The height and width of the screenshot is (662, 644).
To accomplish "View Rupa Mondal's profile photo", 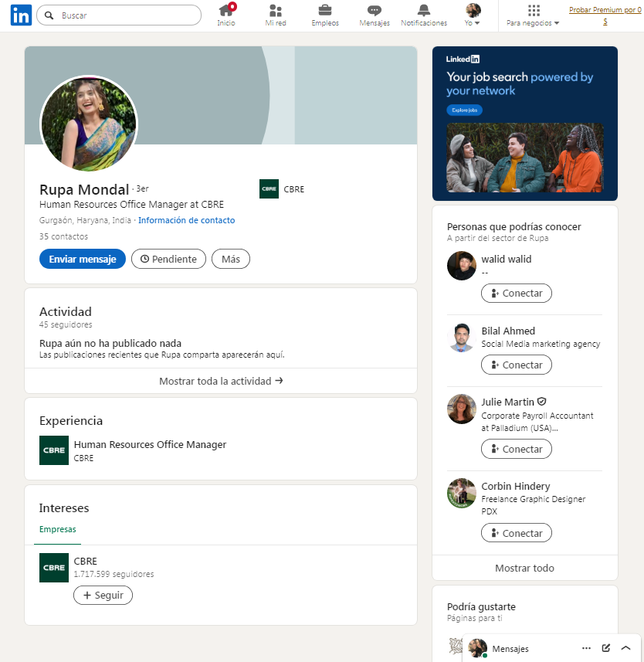I will tap(89, 124).
